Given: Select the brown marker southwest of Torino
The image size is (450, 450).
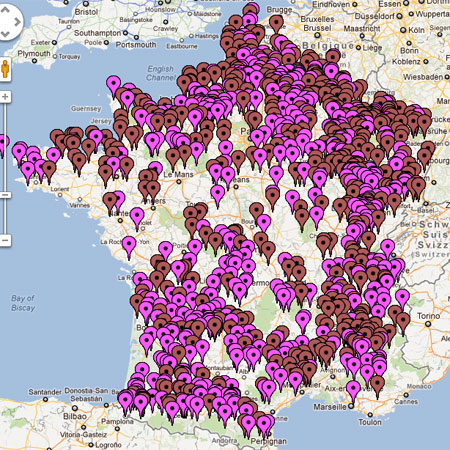Looking at the screenshot, I should 403,323.
